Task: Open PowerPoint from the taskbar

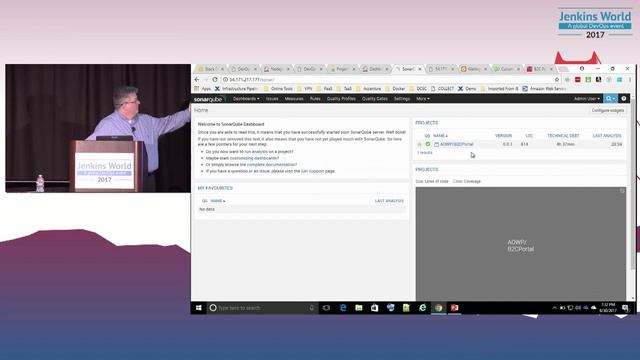Action: tap(454, 308)
